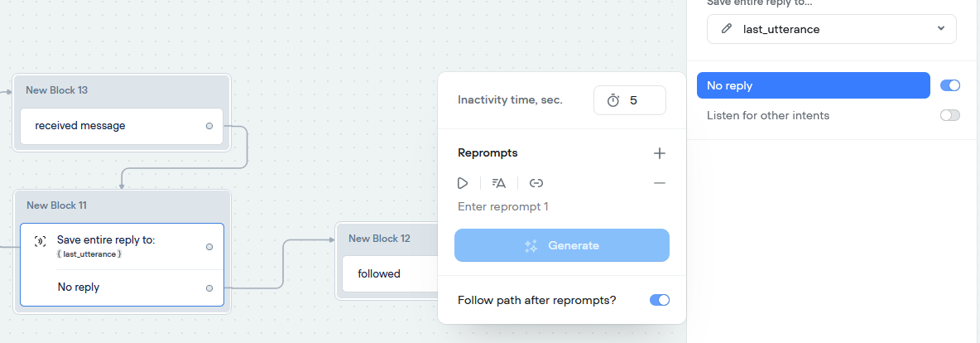Click the No reply output port on Block 11
Image resolution: width=980 pixels, height=343 pixels.
coord(209,288)
